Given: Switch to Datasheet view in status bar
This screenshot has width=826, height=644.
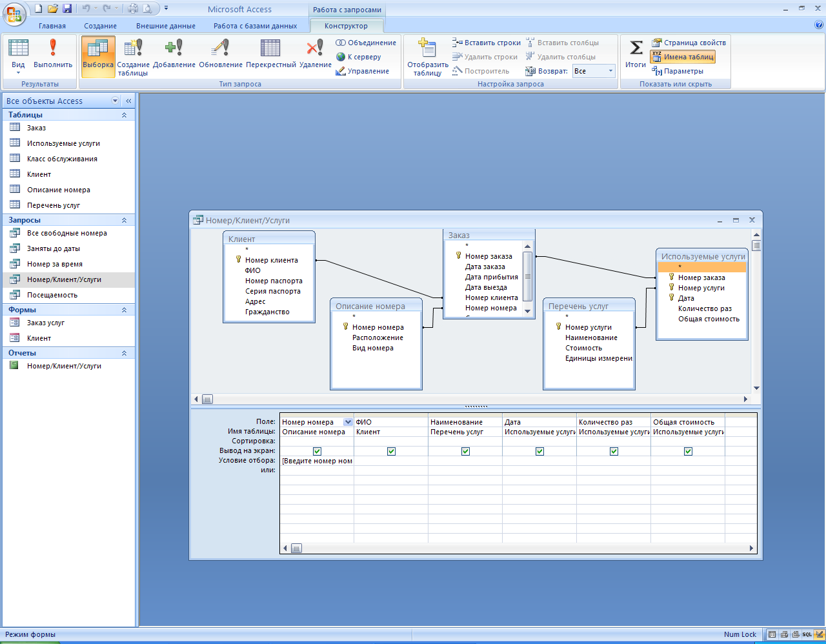Looking at the screenshot, I should (x=772, y=634).
